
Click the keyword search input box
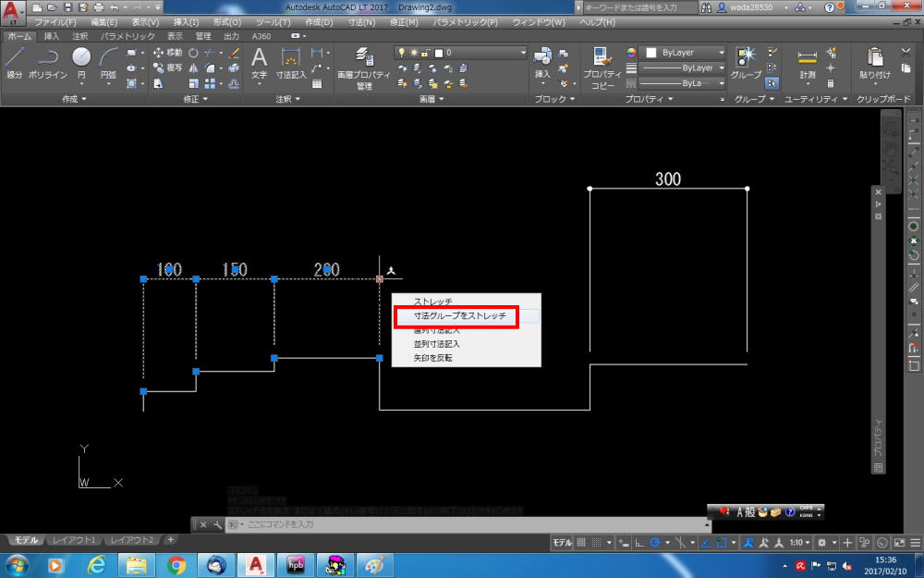click(638, 7)
